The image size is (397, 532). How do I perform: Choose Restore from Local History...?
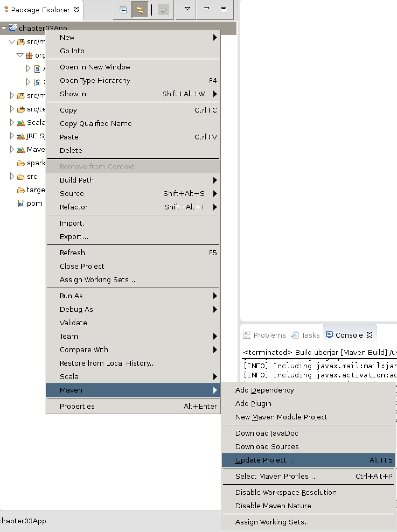pos(133,363)
